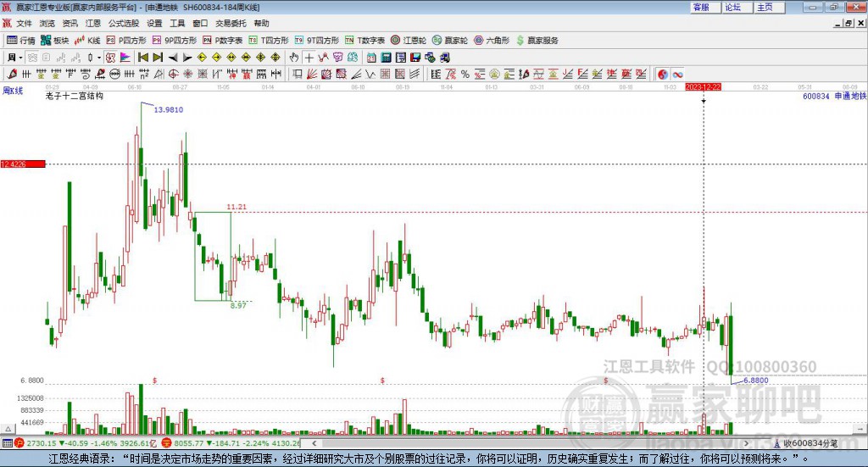Open the 工具 menu

click(x=177, y=23)
